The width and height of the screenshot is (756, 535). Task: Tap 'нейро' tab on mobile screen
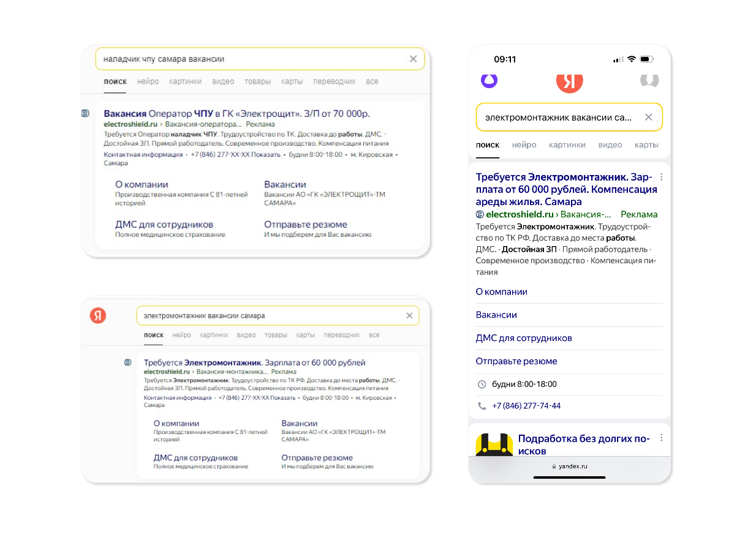tap(524, 145)
